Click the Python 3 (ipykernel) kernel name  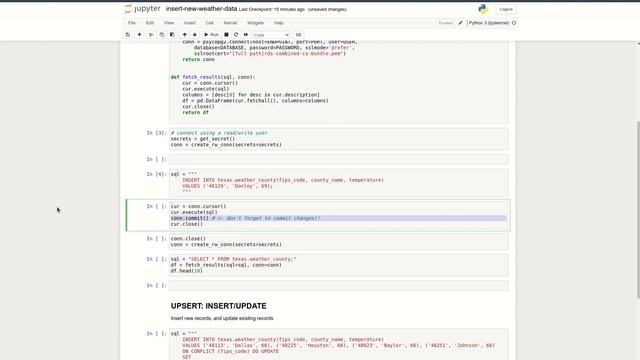489,23
